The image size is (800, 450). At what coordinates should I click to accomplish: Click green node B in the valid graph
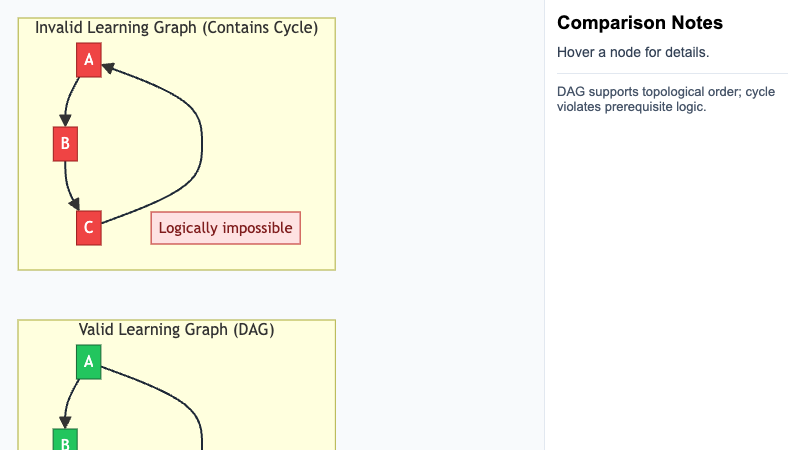[65, 440]
